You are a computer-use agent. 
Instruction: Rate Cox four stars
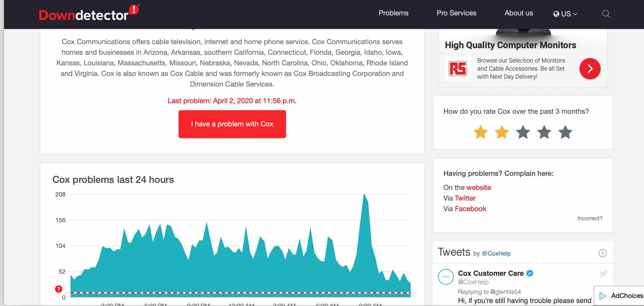click(x=544, y=132)
